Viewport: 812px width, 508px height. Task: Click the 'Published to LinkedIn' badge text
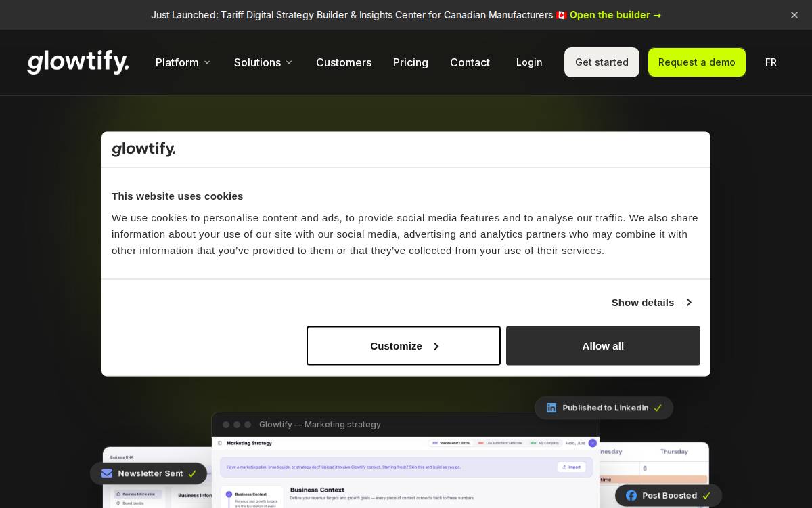pos(606,408)
